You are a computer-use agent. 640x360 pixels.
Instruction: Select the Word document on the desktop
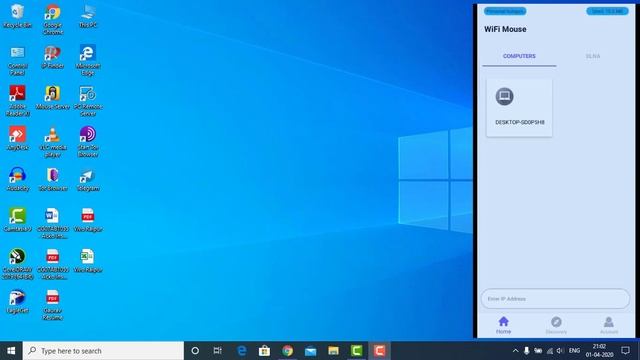[53, 223]
